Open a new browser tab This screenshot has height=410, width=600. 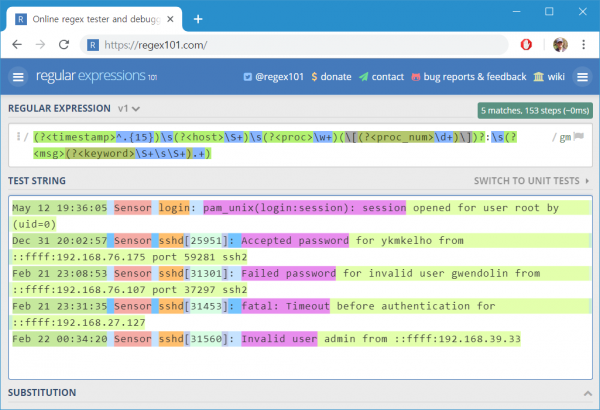(198, 19)
